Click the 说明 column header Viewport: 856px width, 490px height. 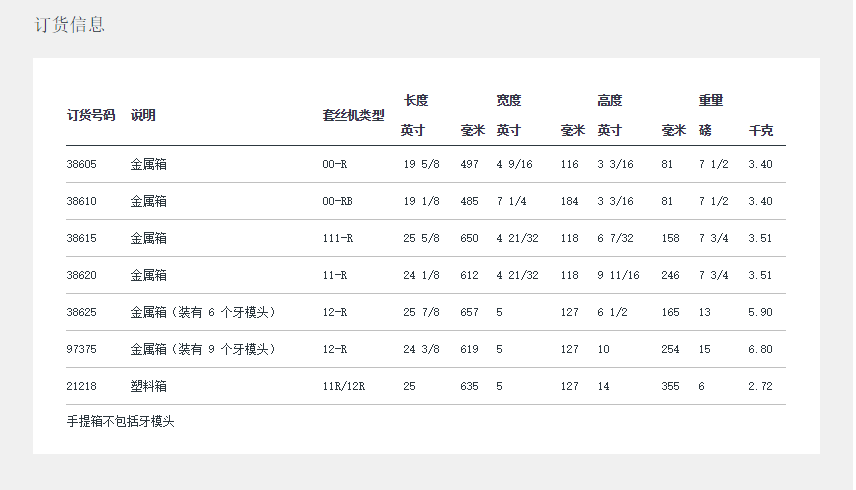click(143, 115)
